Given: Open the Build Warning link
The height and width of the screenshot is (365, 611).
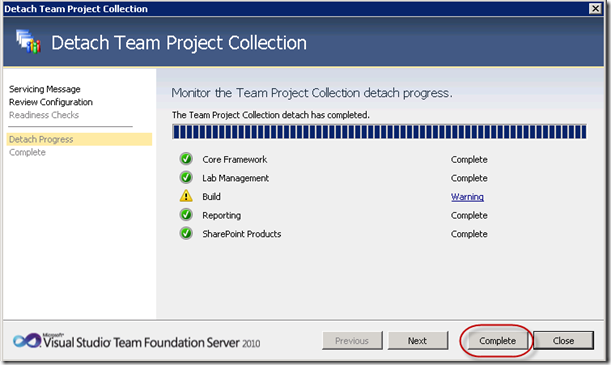Looking at the screenshot, I should coord(467,197).
